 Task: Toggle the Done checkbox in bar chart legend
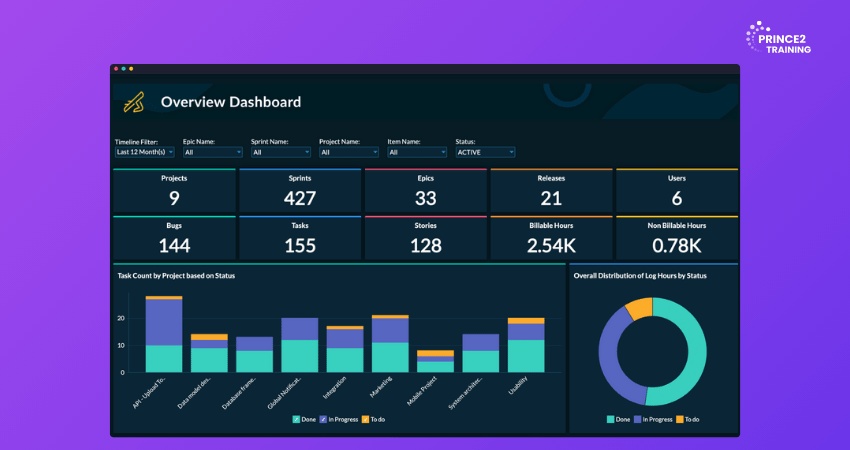click(x=296, y=418)
